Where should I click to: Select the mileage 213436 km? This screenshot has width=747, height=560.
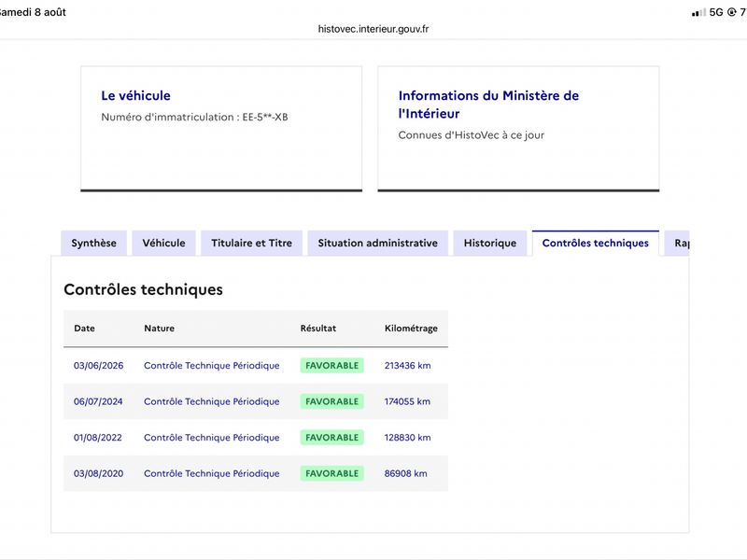click(408, 366)
